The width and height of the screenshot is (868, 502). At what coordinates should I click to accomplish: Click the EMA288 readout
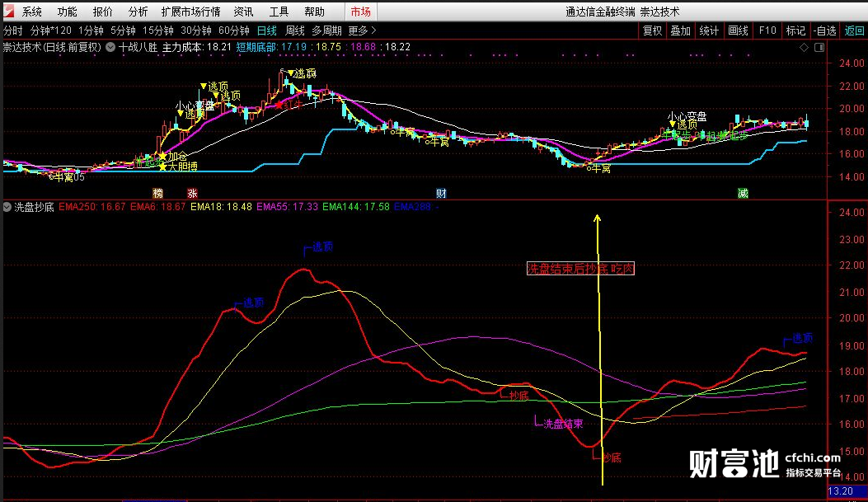pos(416,207)
